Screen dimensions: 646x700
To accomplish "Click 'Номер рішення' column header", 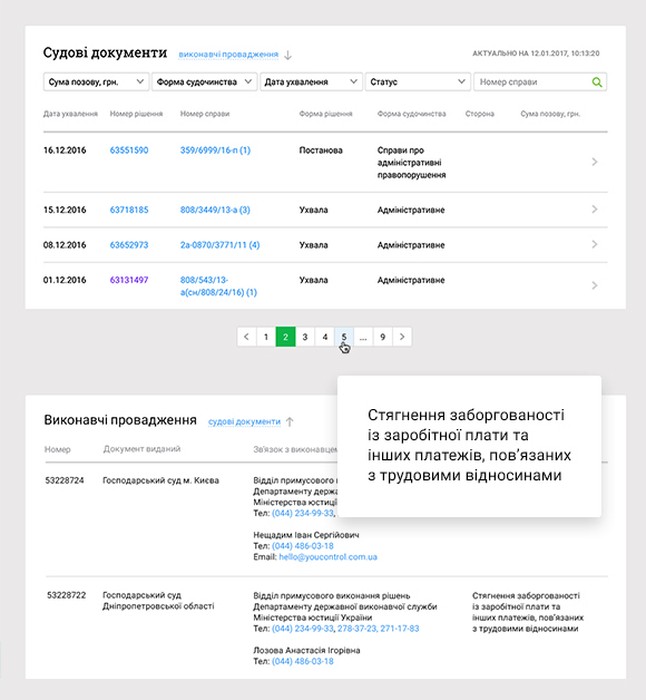I will (136, 114).
